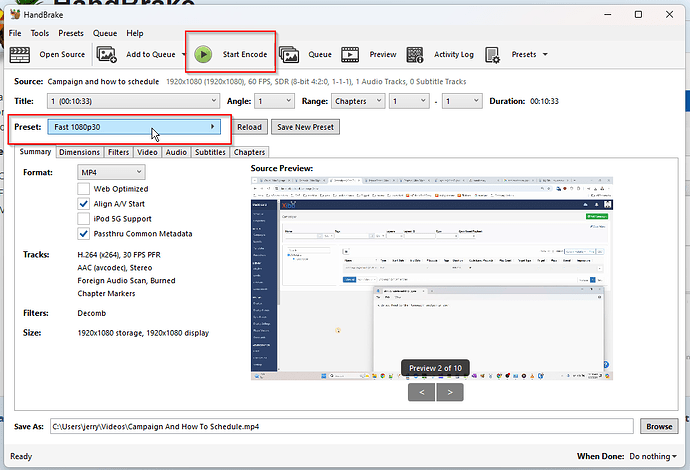The image size is (690, 470).
Task: Click the Decomb filter text
Action: coord(92,313)
